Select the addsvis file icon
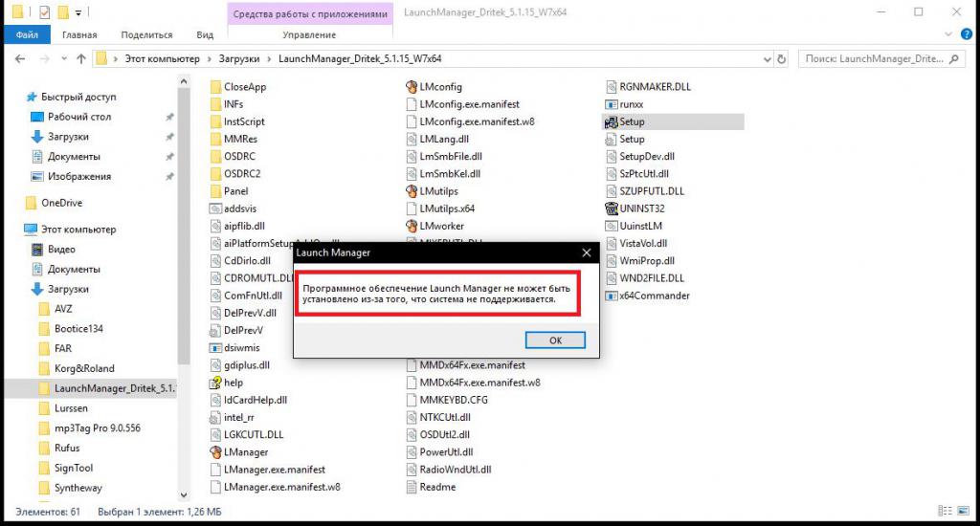 pyautogui.click(x=215, y=208)
